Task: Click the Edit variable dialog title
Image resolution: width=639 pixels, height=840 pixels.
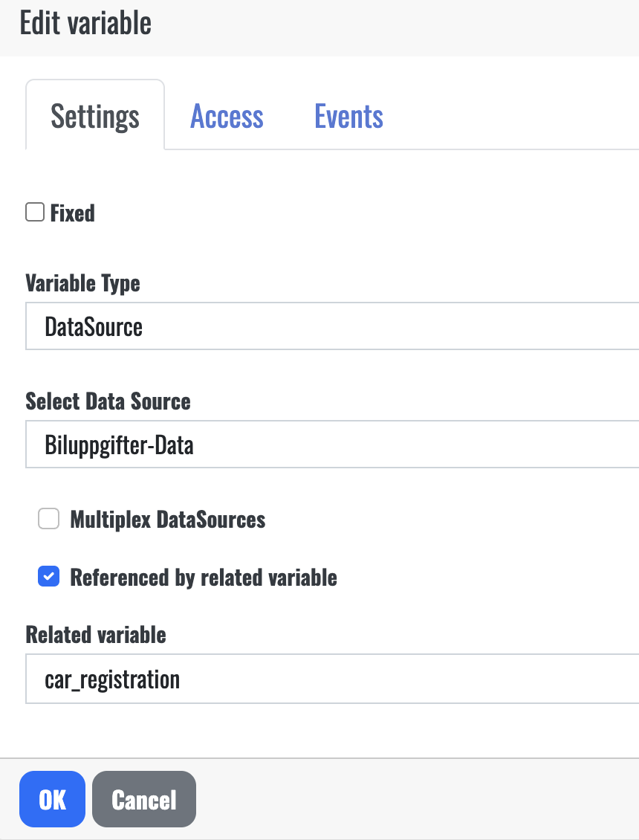Action: click(x=85, y=24)
